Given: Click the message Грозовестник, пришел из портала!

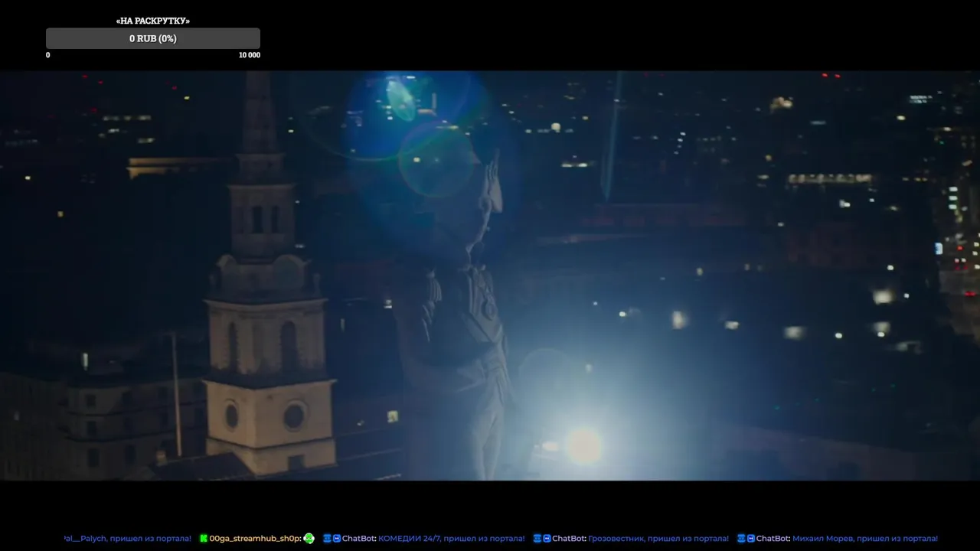Looking at the screenshot, I should (x=658, y=539).
